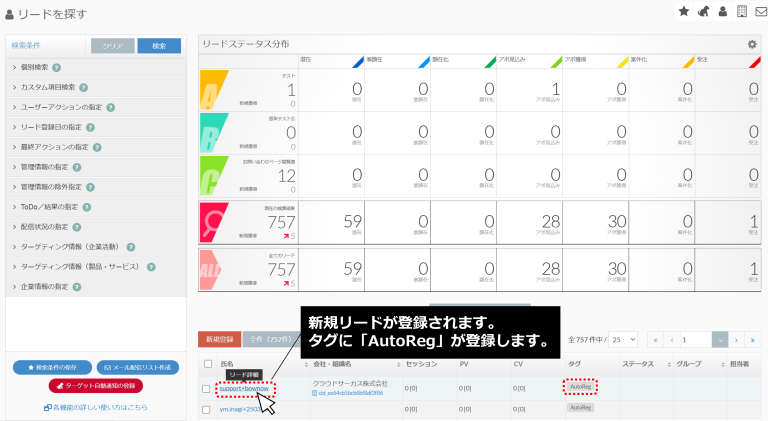Viewport: 768px width, 421px height.
Task: Click the 12 count in rank C row
Action: click(287, 176)
